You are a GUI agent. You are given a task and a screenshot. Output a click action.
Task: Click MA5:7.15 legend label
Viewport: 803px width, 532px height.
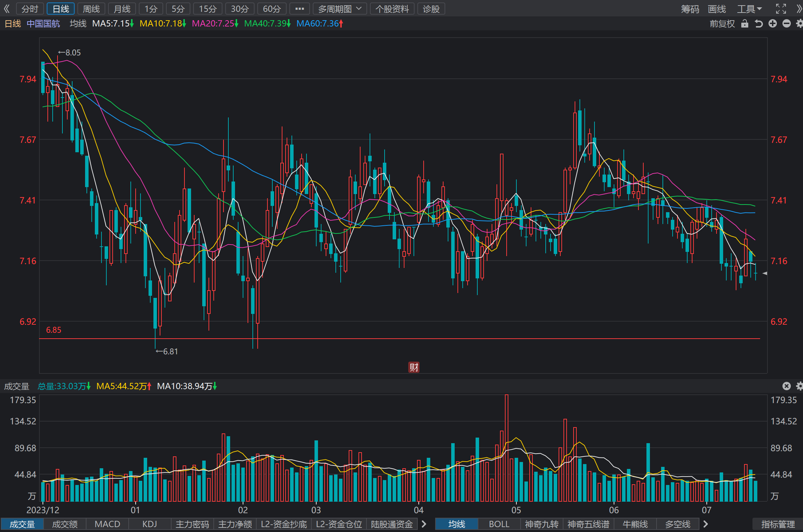pos(113,23)
